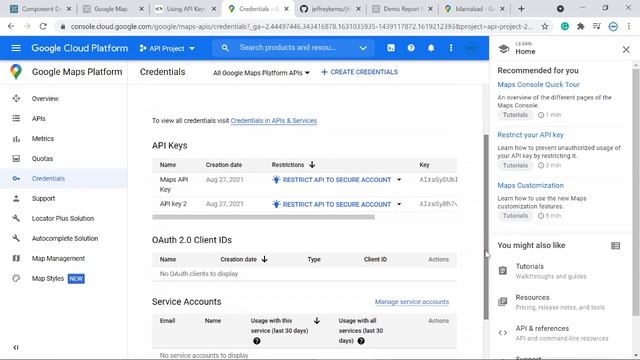Image resolution: width=640 pixels, height=360 pixels.
Task: Click lightbulb icon in Maps API Key row
Action: coord(276,180)
